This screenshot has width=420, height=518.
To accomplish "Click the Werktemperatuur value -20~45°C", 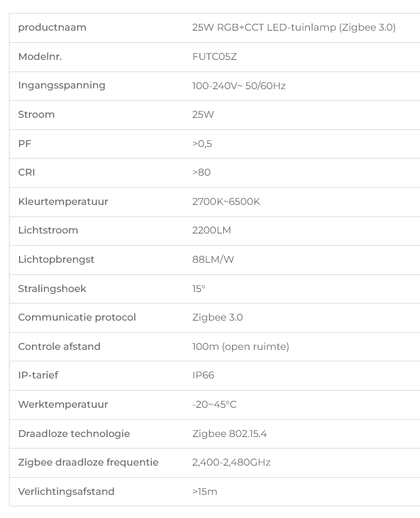I will click(x=214, y=404).
